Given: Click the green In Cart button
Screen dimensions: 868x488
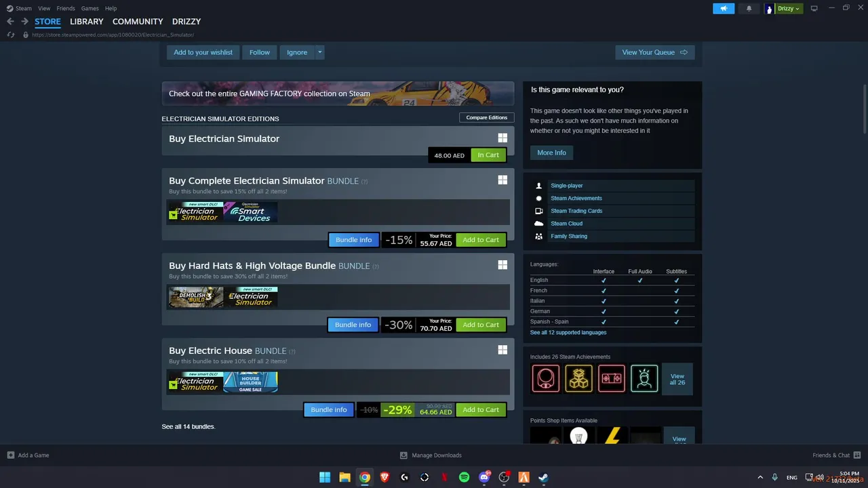Looking at the screenshot, I should tap(488, 155).
